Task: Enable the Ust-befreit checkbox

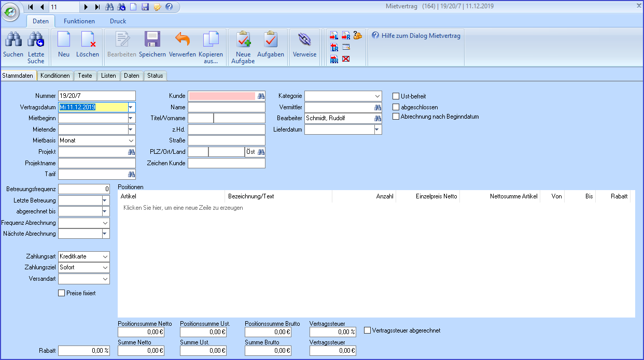Action: 396,96
